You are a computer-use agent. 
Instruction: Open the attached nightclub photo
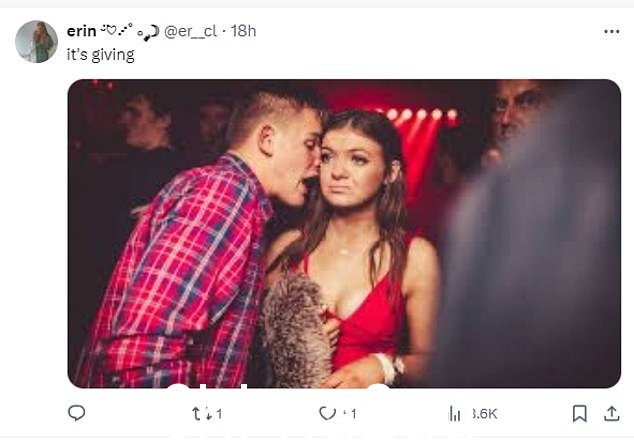[x=344, y=234]
